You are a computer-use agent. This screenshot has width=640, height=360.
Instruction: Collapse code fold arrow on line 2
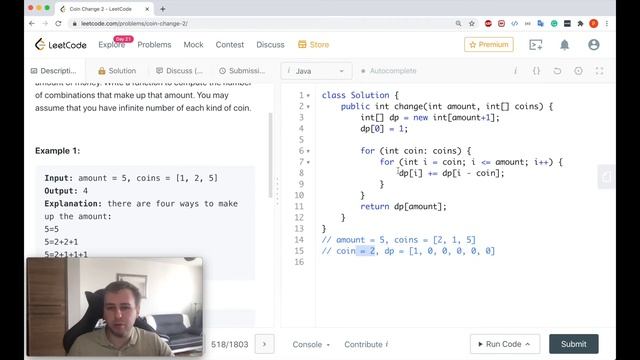[x=308, y=107]
